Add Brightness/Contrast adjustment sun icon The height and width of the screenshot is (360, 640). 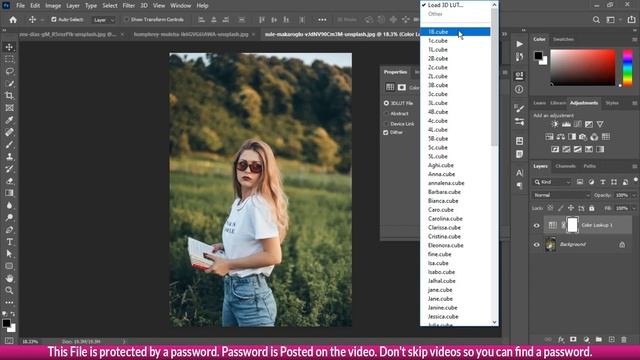(x=555, y=124)
